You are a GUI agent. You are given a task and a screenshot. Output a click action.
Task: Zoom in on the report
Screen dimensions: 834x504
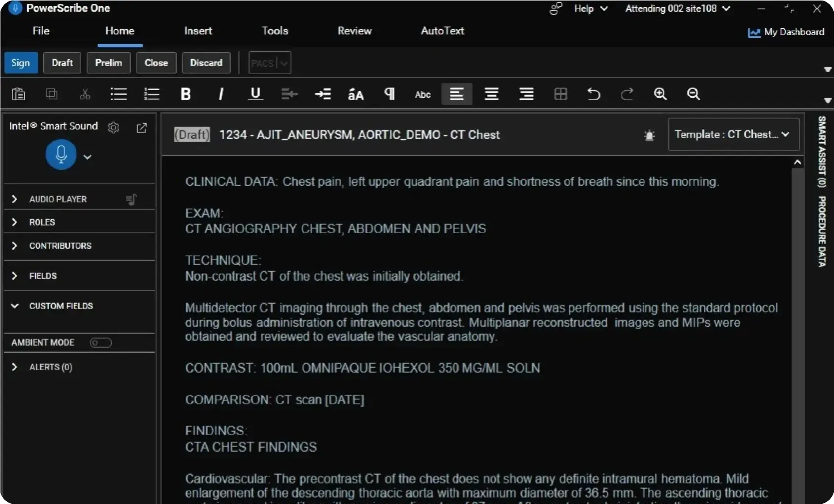(660, 94)
